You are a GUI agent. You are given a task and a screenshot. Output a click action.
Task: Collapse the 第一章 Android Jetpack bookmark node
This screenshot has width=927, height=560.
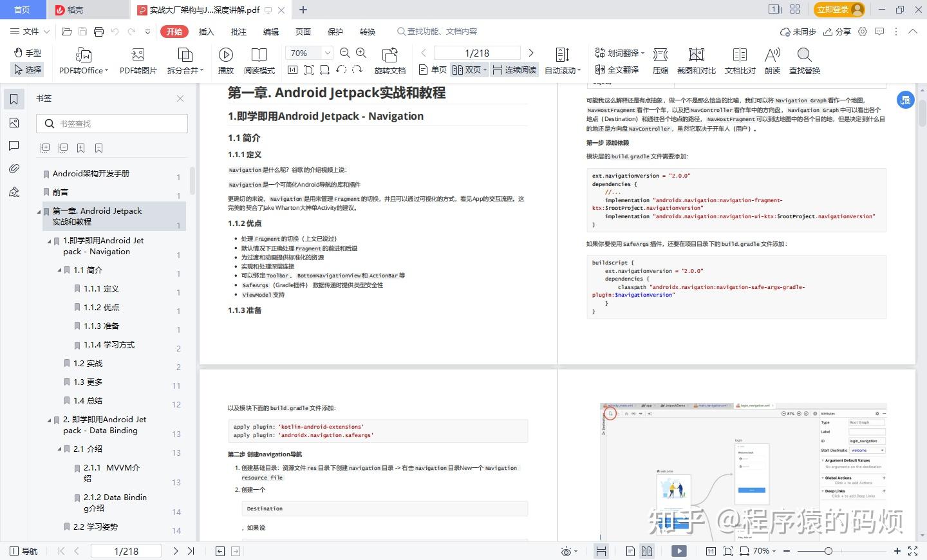coord(39,211)
